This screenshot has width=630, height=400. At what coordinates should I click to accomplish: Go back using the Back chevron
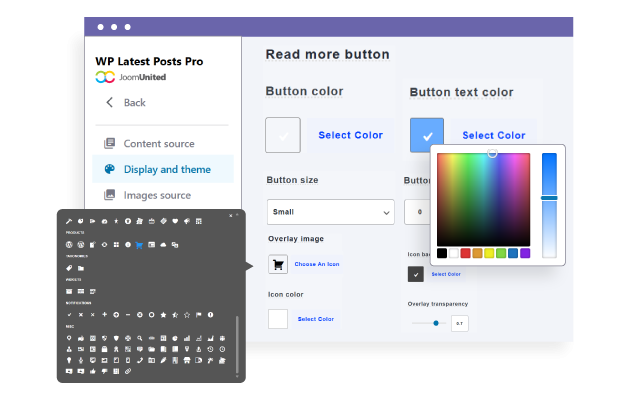point(110,102)
